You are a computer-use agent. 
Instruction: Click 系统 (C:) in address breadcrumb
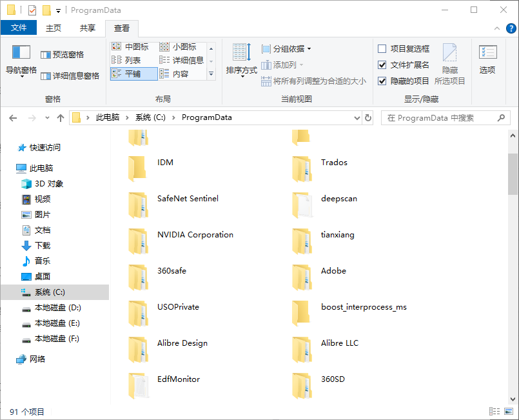tap(150, 117)
